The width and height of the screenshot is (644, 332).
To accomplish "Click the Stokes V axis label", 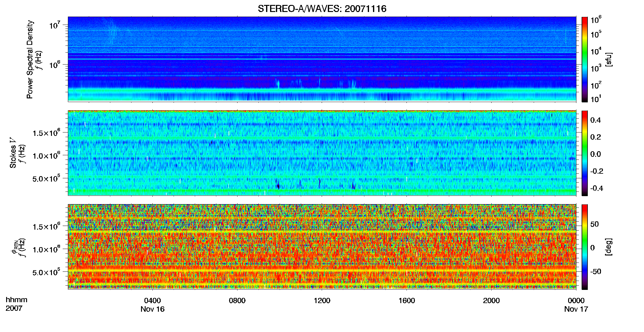I will tap(13, 153).
